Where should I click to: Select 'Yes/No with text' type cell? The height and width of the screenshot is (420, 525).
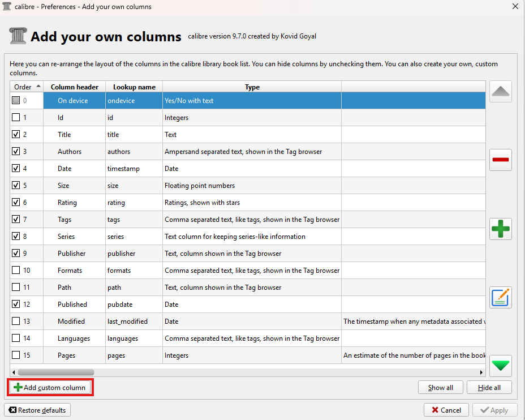coord(252,101)
